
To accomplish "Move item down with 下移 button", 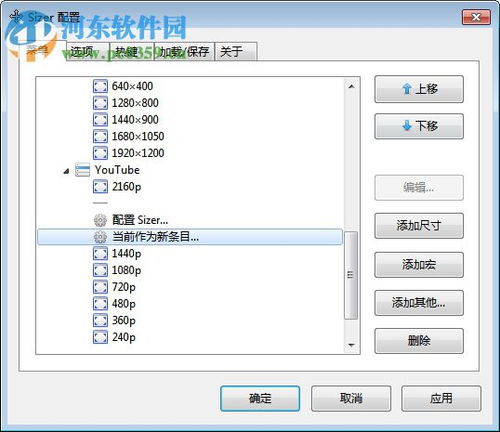I will pos(419,126).
